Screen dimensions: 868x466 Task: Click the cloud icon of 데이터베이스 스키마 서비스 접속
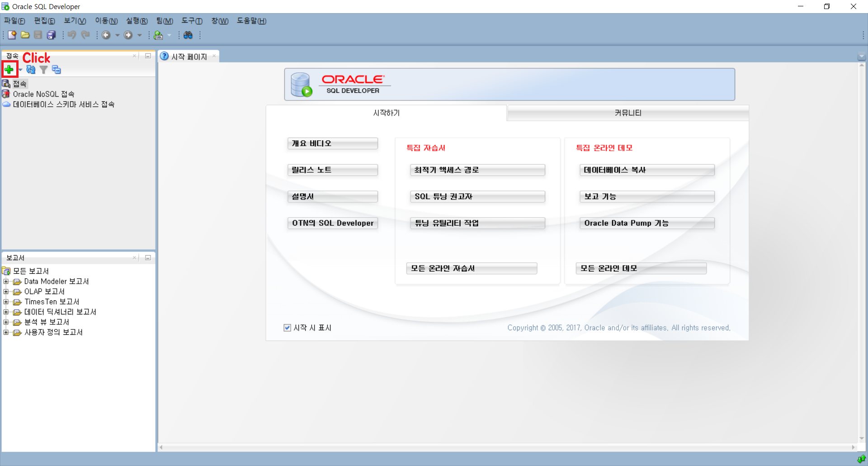pyautogui.click(x=6, y=104)
